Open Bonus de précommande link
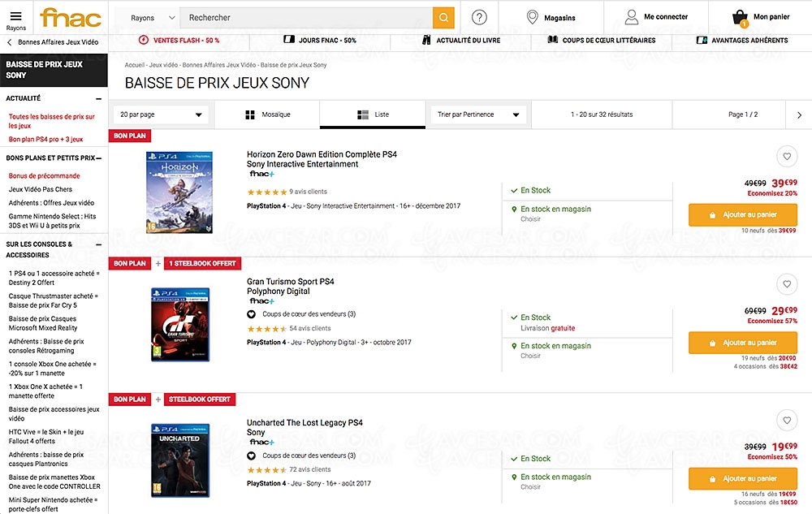The width and height of the screenshot is (812, 514). [44, 176]
